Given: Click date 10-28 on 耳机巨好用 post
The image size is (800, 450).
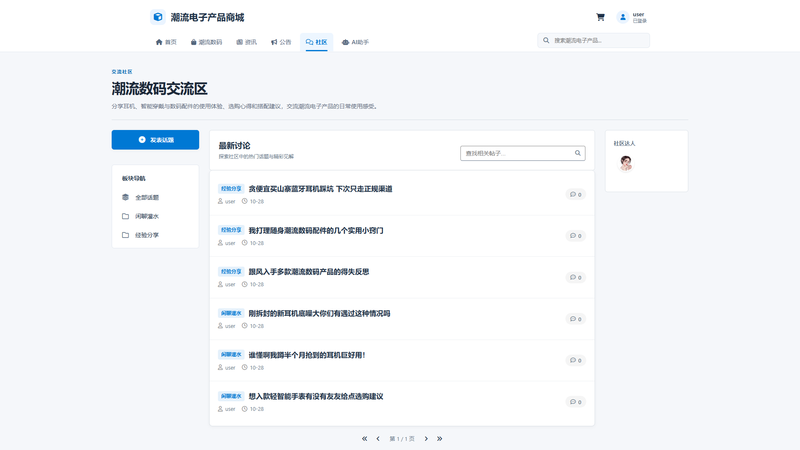Looking at the screenshot, I should pyautogui.click(x=253, y=368).
